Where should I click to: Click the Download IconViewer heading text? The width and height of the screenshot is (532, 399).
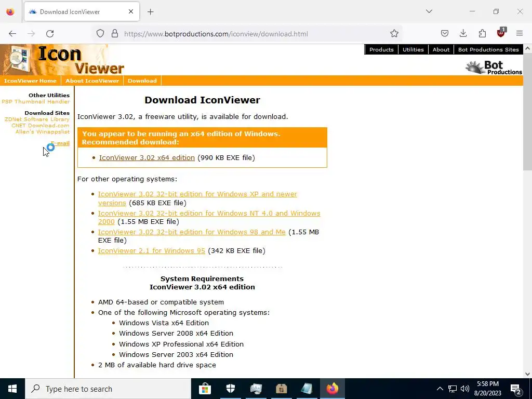point(202,100)
